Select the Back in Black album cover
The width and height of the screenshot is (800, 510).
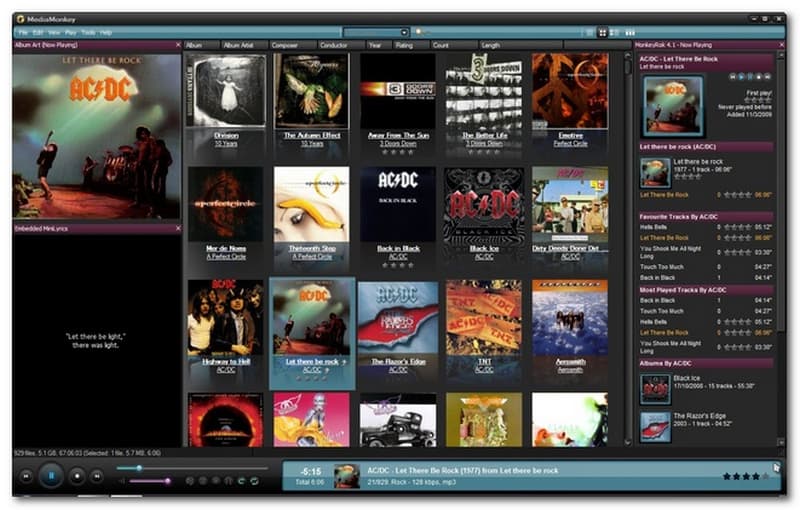click(x=398, y=204)
